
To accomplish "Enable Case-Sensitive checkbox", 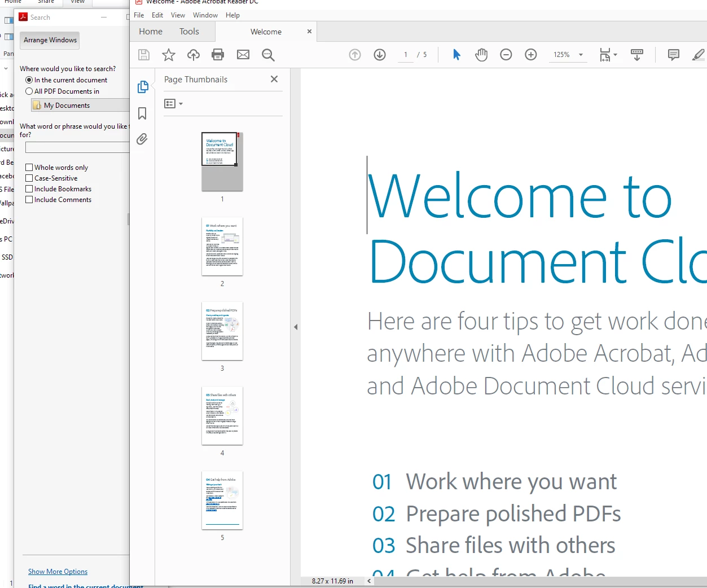I will click(x=29, y=178).
